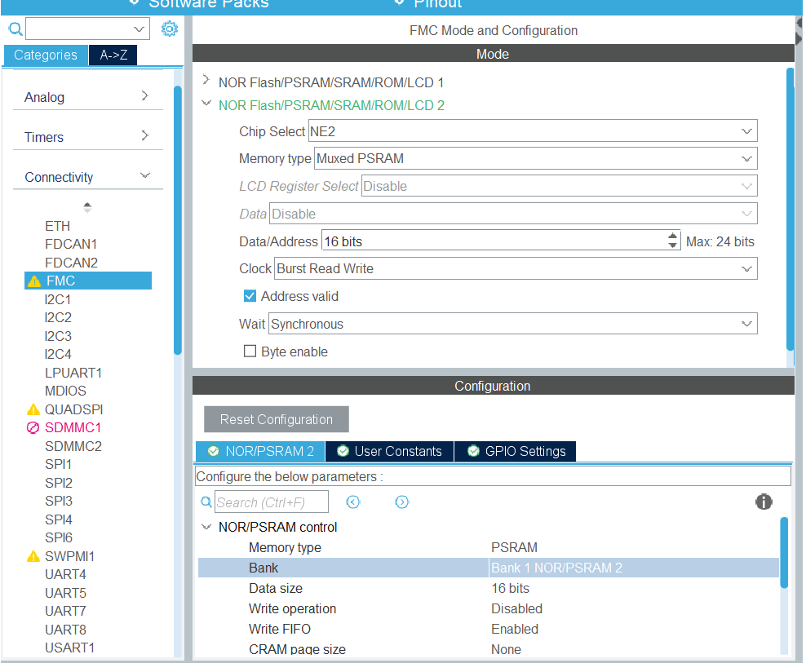Image resolution: width=806 pixels, height=672 pixels.
Task: Click the CRAM page size None value
Action: click(506, 649)
